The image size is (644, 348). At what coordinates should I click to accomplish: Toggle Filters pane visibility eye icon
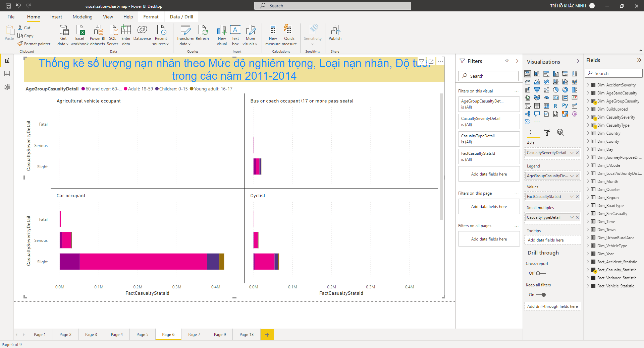pyautogui.click(x=507, y=61)
